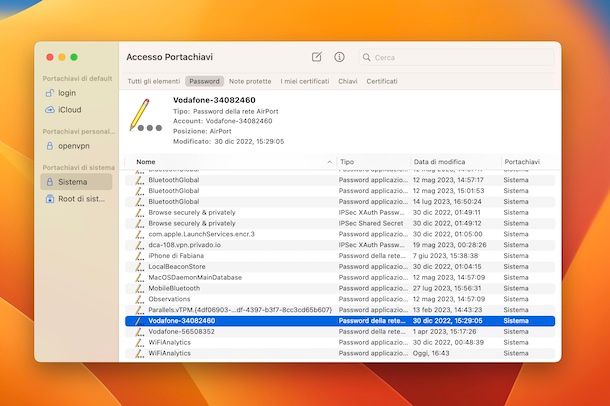Click the Vodafone-34082460 title in detail pane
Viewport: 610px width, 406px height.
pos(214,100)
